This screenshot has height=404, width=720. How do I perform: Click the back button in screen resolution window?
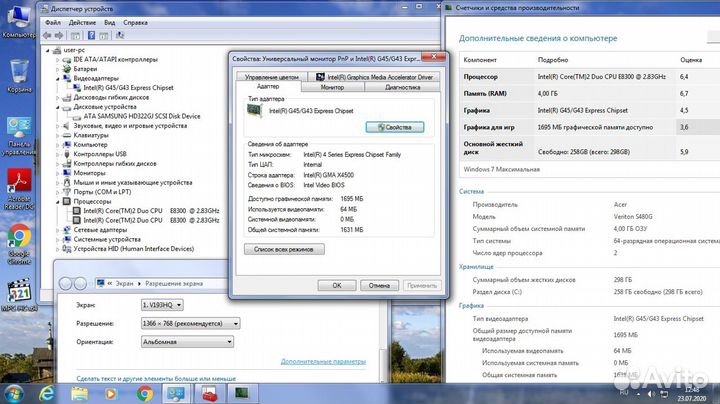coord(65,284)
